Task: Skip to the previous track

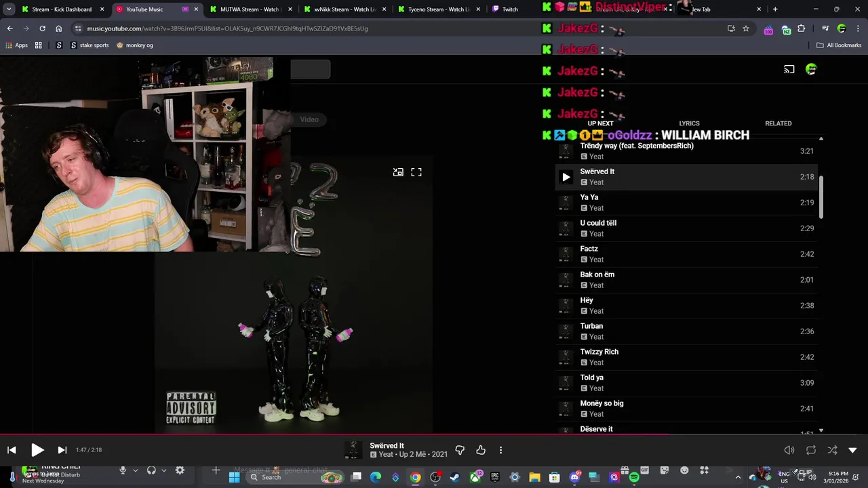Action: coord(12,450)
